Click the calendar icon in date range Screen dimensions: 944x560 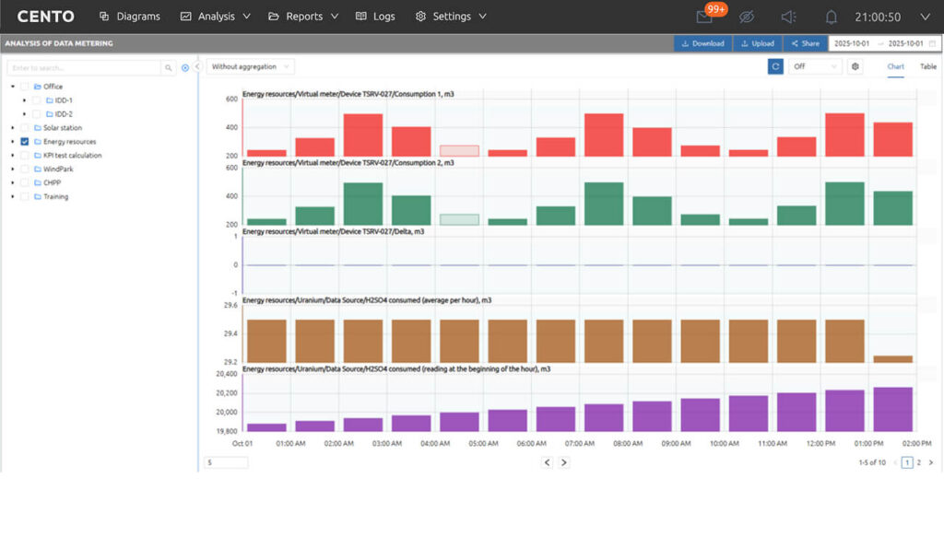(x=932, y=43)
